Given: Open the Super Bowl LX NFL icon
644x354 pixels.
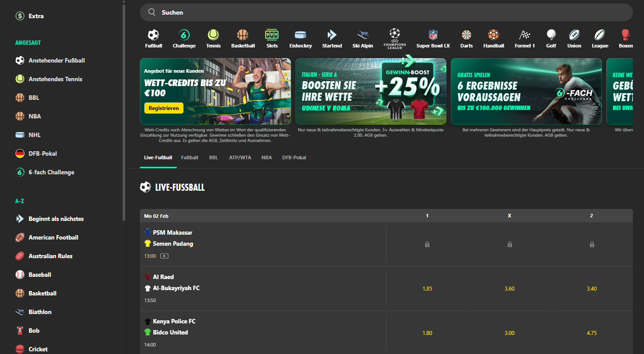Looking at the screenshot, I should coord(433,35).
